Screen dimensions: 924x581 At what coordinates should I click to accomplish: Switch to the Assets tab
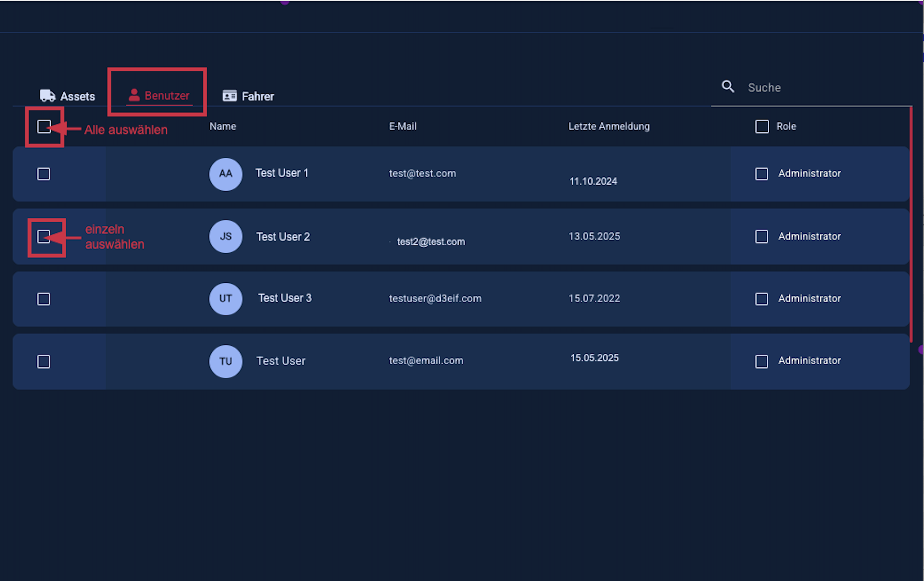tap(77, 96)
